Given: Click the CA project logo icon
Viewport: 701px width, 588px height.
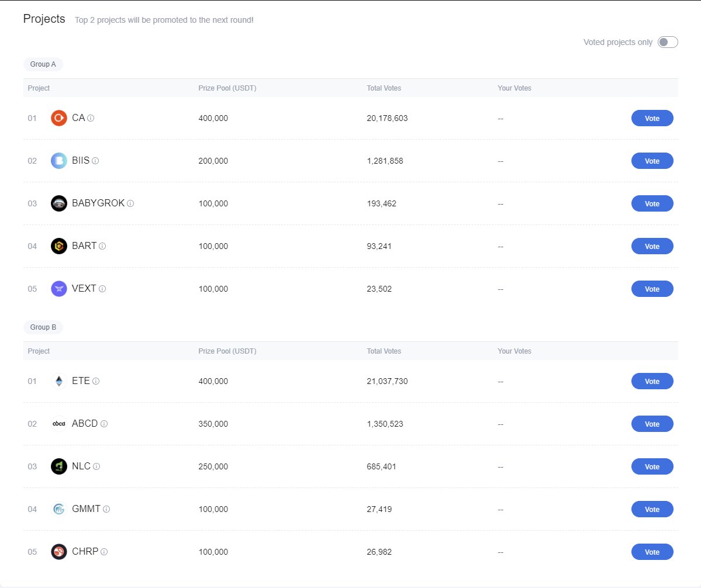Looking at the screenshot, I should pos(58,118).
